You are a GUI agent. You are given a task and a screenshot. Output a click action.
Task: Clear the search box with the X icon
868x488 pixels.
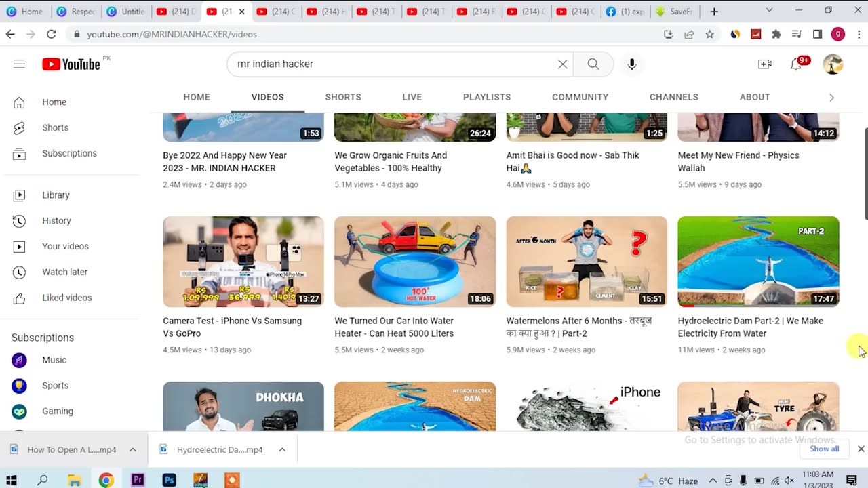coord(562,64)
